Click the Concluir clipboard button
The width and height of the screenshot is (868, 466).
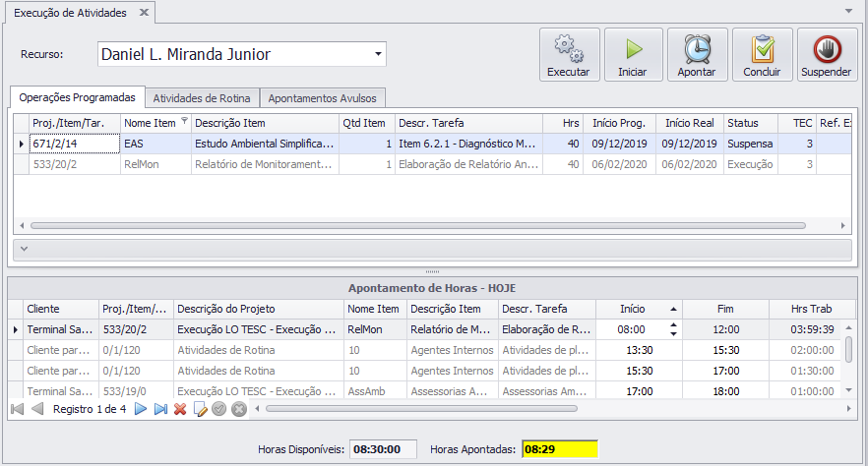[763, 55]
